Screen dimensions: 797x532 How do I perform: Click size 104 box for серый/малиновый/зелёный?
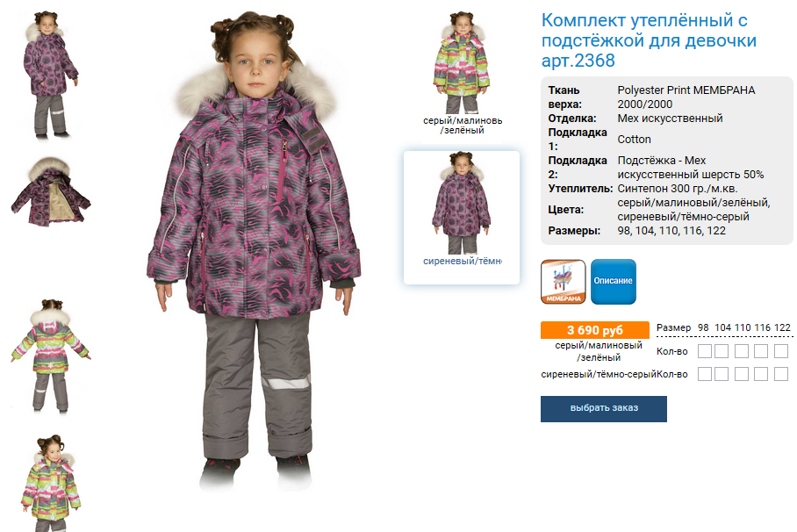[x=722, y=351]
